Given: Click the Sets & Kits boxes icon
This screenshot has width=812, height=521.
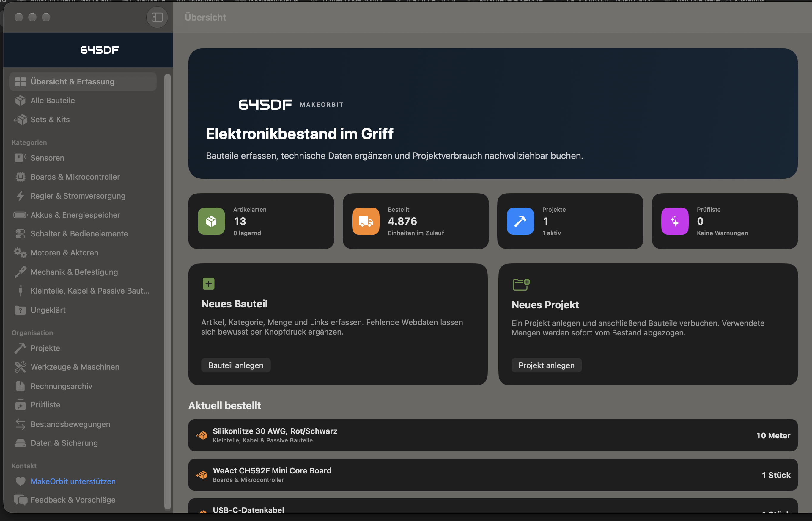Looking at the screenshot, I should coord(20,120).
